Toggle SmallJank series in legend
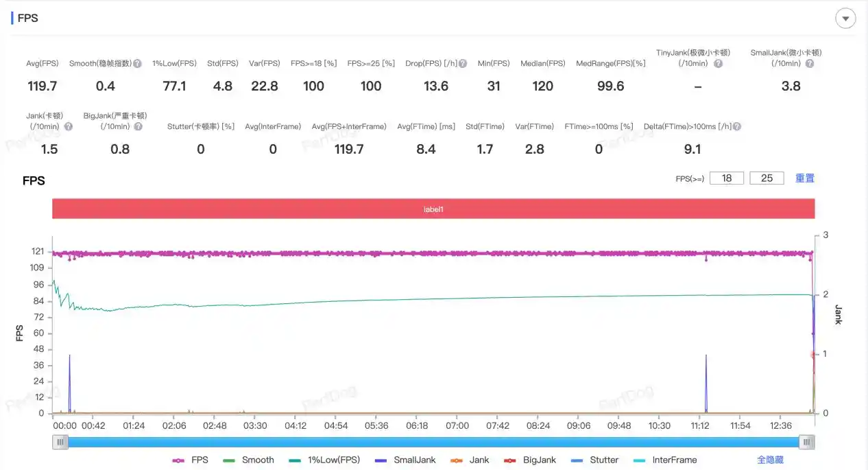Viewport: 868px width, 470px height. [406, 460]
